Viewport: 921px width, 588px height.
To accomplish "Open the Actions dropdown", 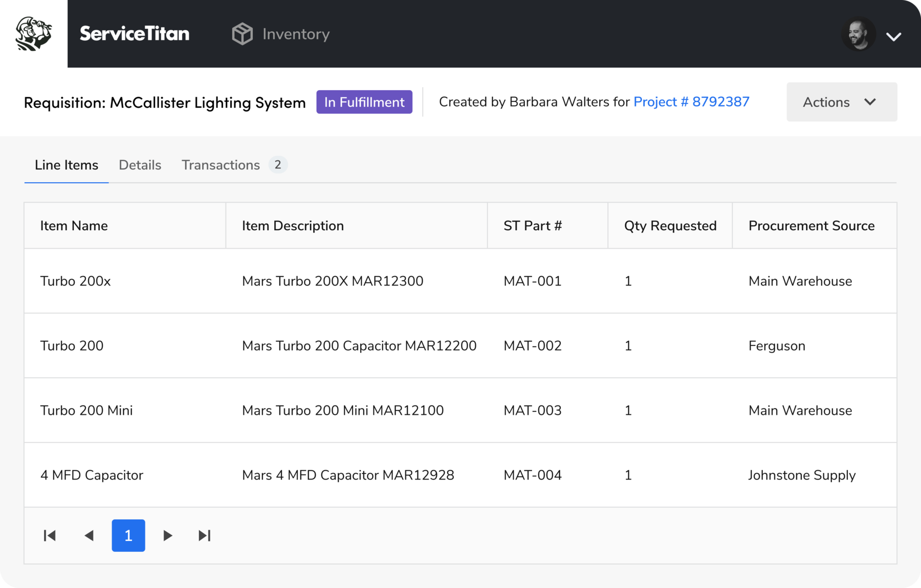I will (x=841, y=102).
